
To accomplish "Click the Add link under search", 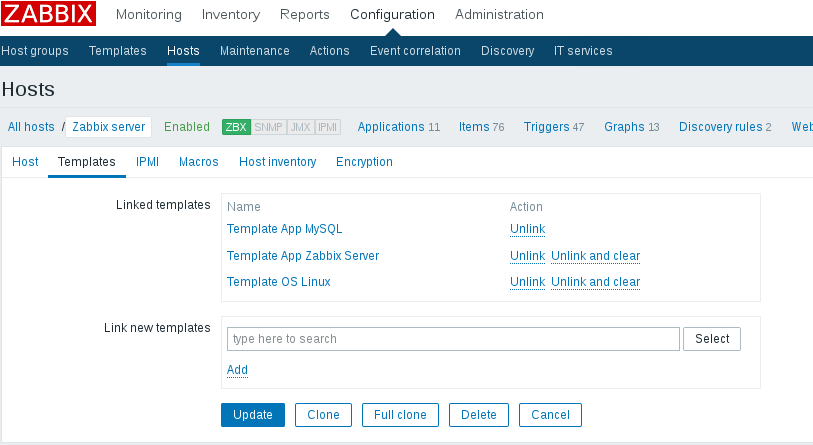I will (237, 370).
